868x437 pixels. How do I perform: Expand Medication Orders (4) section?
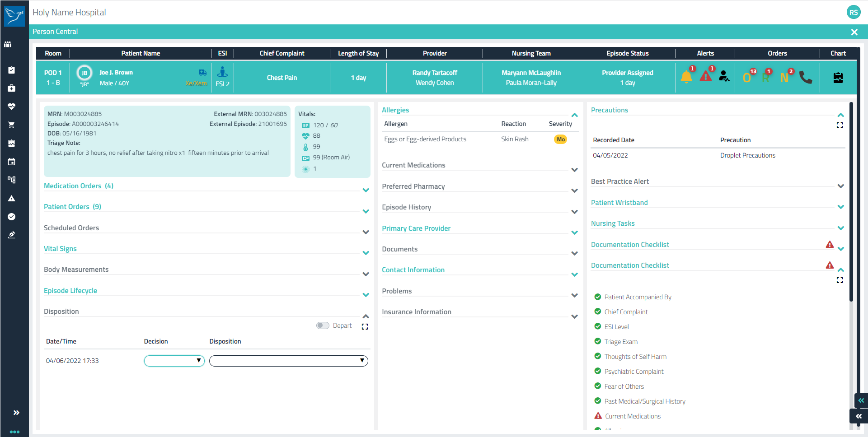pos(366,191)
